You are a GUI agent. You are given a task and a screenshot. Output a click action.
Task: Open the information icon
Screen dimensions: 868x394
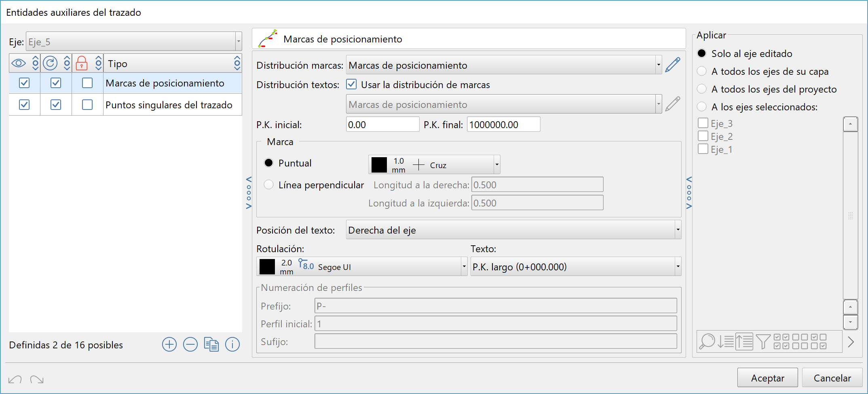coord(232,345)
